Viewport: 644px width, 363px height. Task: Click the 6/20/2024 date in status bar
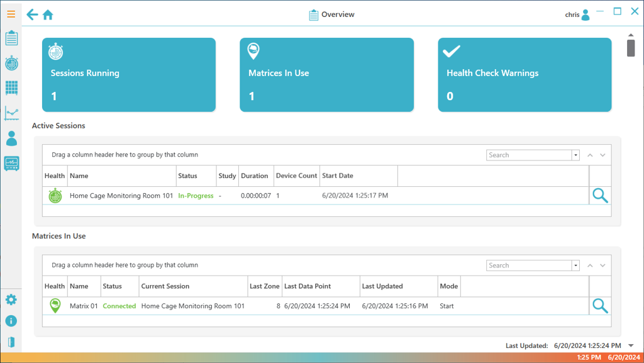624,358
